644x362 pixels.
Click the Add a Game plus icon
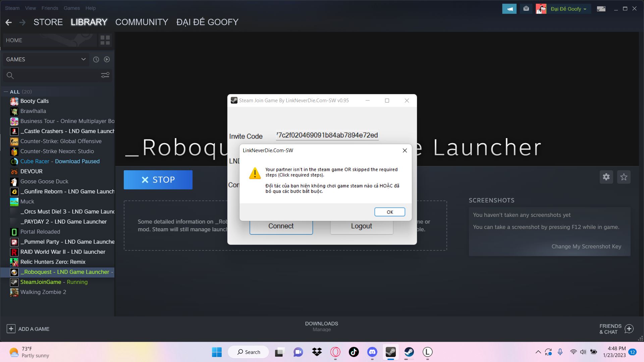pos(11,329)
